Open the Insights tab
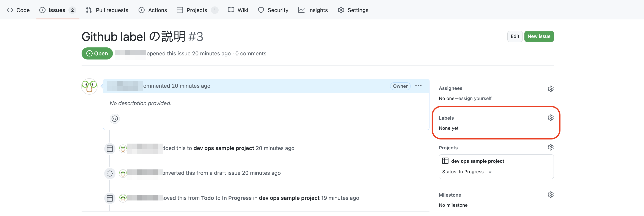This screenshot has width=644, height=216. [x=313, y=10]
